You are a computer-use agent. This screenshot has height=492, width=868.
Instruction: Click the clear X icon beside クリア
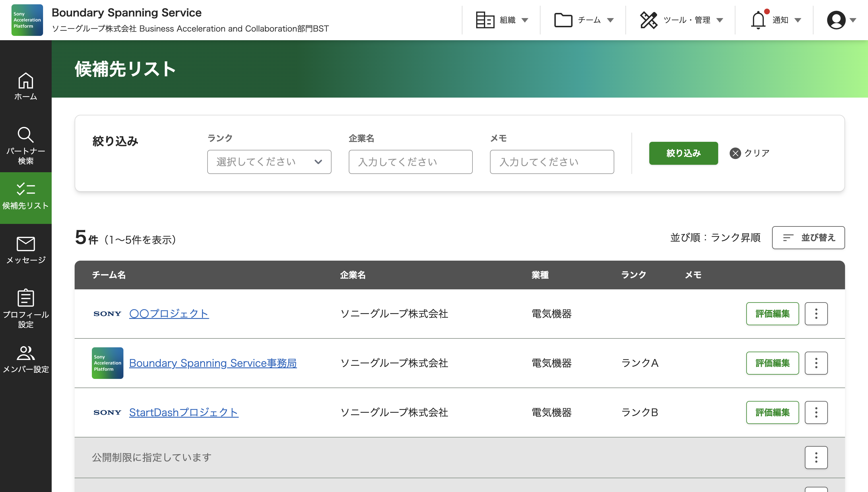pos(735,153)
